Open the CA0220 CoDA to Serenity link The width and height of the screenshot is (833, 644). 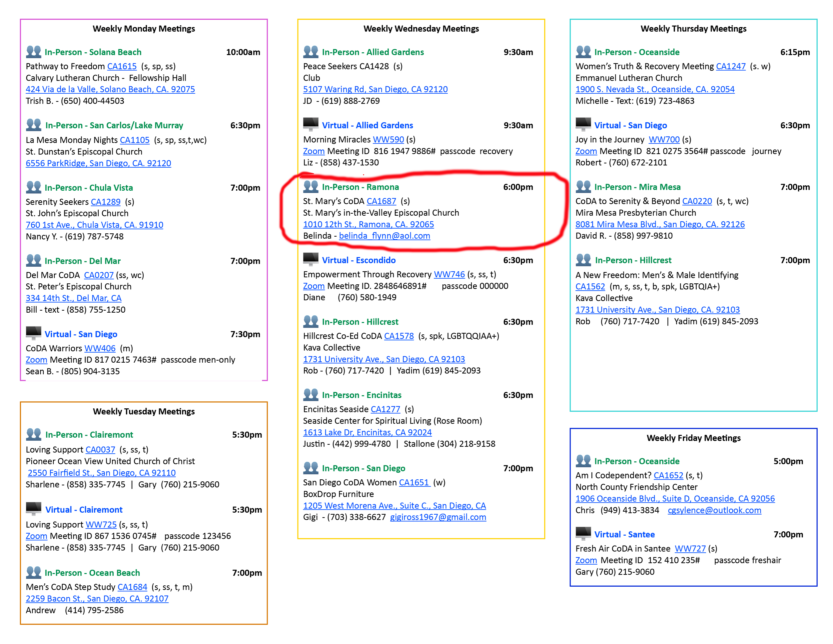(x=696, y=201)
